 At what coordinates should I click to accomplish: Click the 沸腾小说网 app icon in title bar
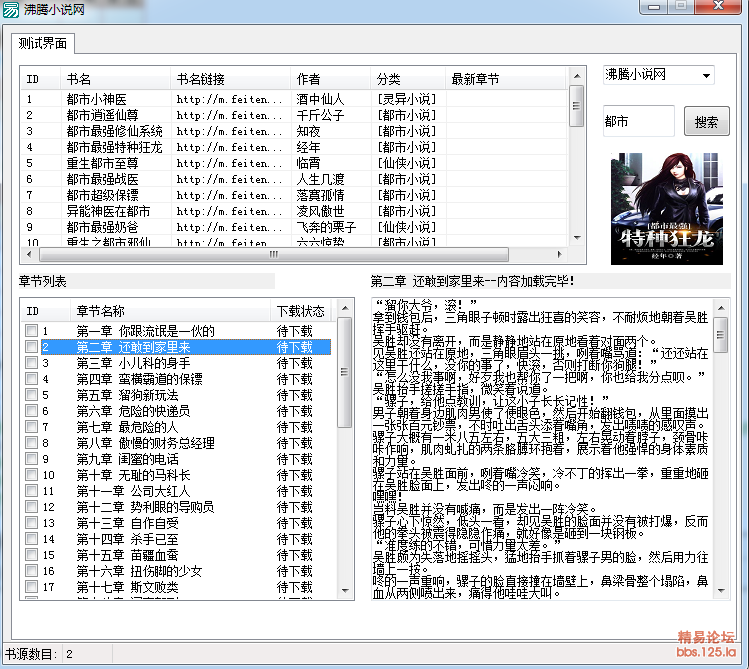11,10
